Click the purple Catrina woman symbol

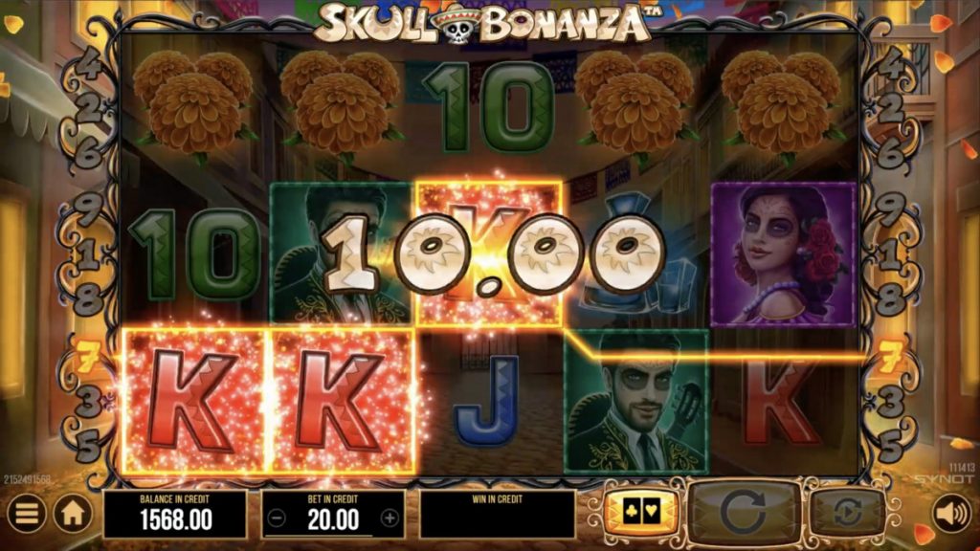pos(784,254)
